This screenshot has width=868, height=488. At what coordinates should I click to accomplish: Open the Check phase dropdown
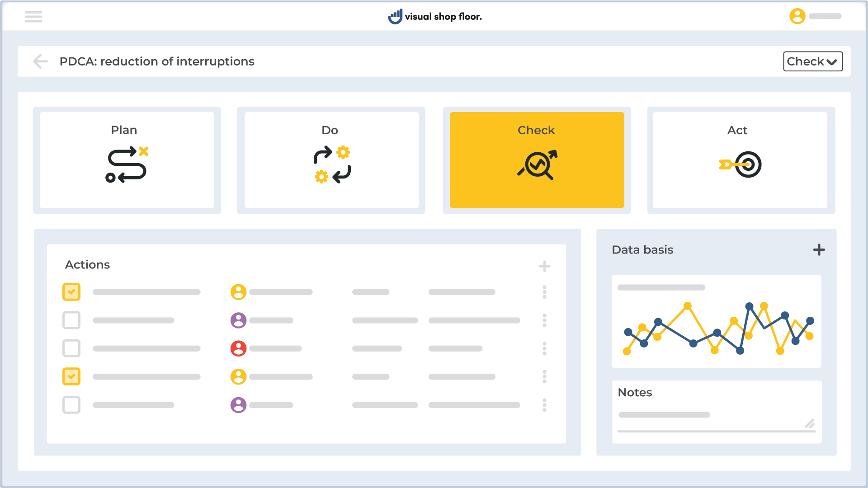coord(812,61)
